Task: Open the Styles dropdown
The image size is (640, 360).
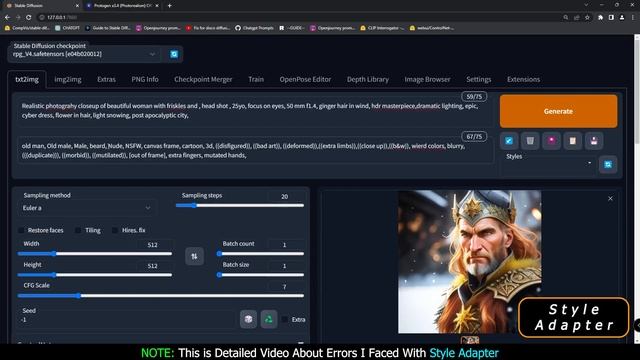Action: pyautogui.click(x=548, y=164)
